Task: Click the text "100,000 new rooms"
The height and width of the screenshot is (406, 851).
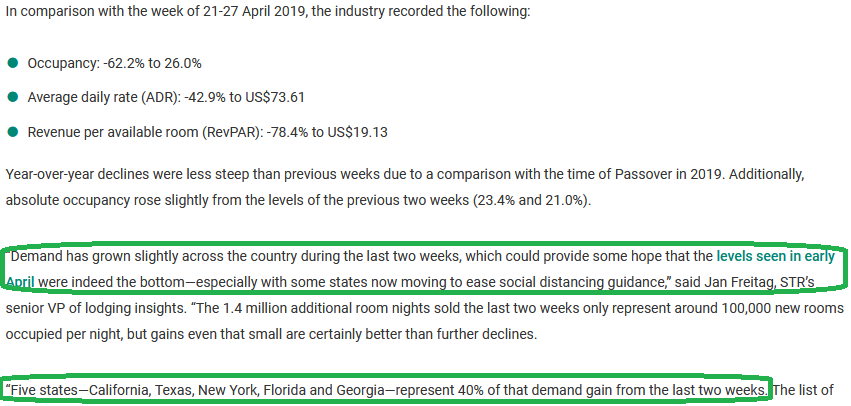Action: tap(784, 308)
